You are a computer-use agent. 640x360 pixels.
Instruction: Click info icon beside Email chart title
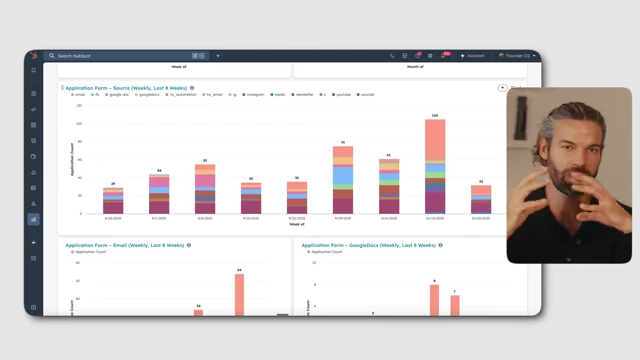(189, 245)
